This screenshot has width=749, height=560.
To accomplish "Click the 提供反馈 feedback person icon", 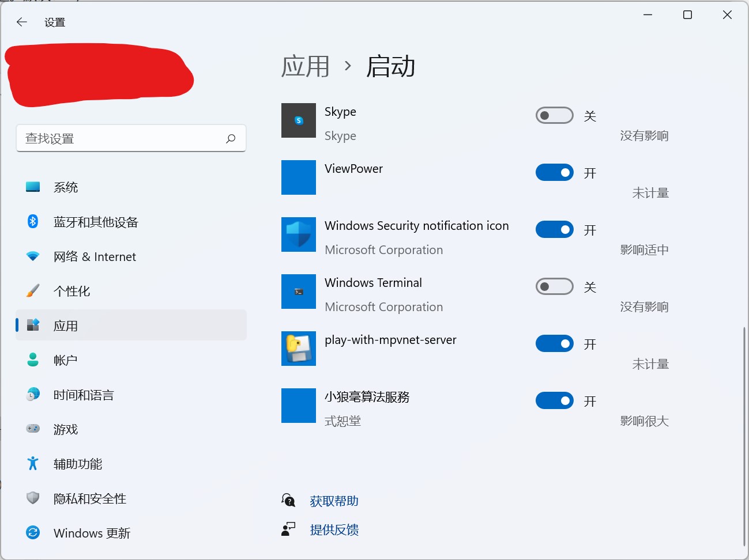I will pyautogui.click(x=288, y=529).
